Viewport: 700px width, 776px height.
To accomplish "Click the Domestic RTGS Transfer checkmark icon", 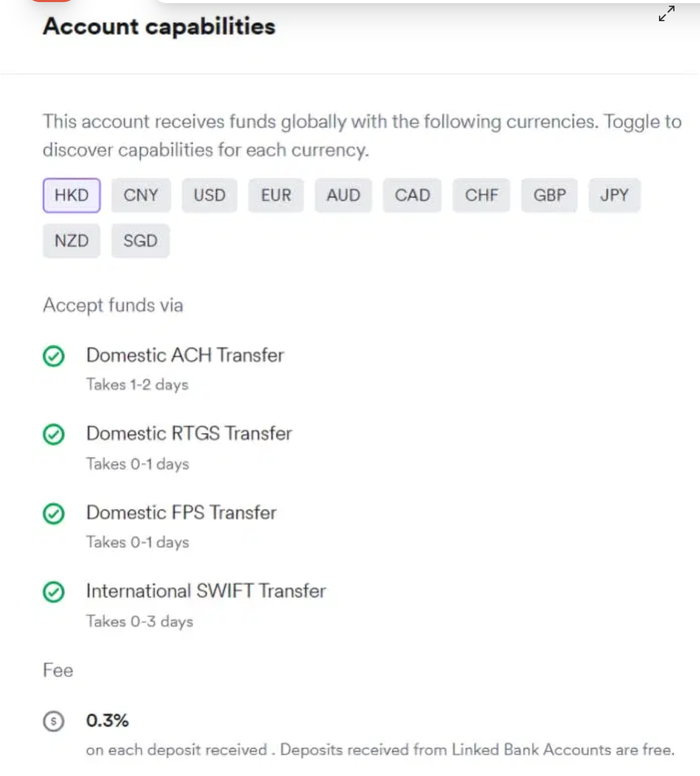I will click(54, 435).
